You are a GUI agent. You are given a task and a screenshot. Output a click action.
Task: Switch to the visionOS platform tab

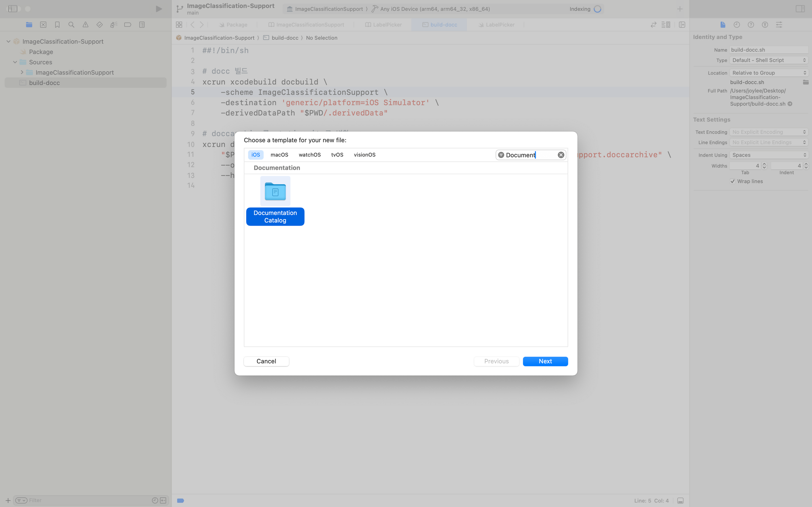(x=364, y=155)
